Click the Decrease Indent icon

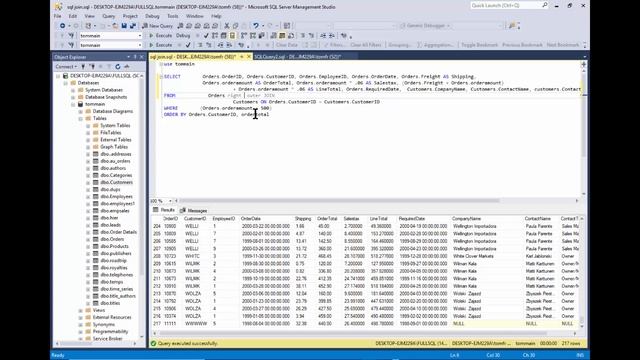coord(323,36)
